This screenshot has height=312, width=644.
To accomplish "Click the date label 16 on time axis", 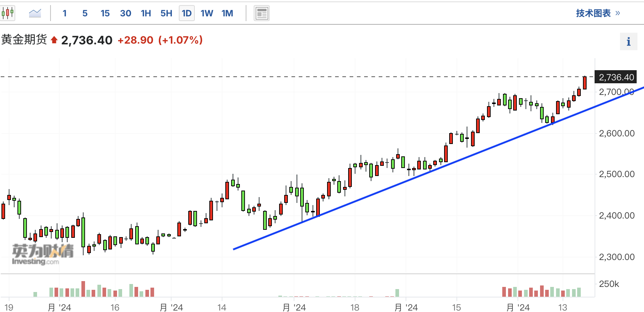I will click(x=115, y=308).
